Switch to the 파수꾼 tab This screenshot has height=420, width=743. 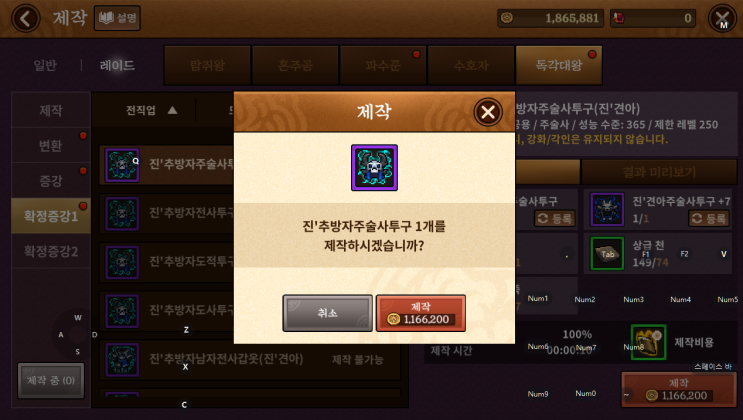click(383, 65)
